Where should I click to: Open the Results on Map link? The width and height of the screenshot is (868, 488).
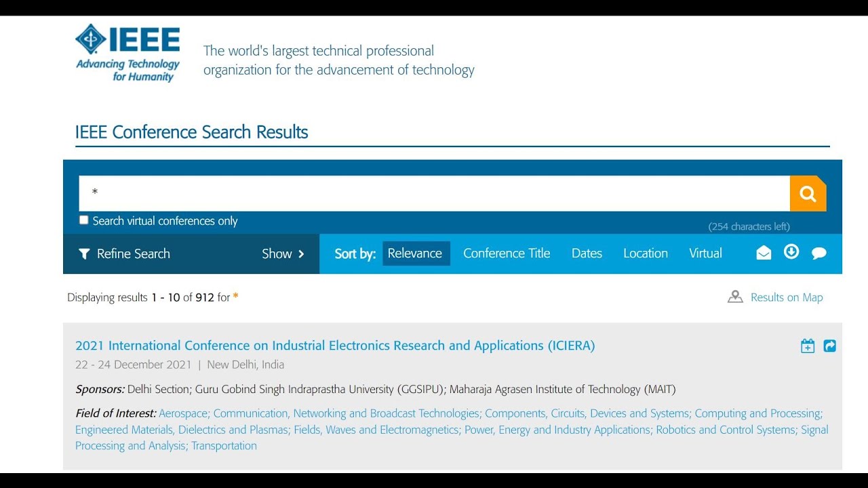point(787,298)
